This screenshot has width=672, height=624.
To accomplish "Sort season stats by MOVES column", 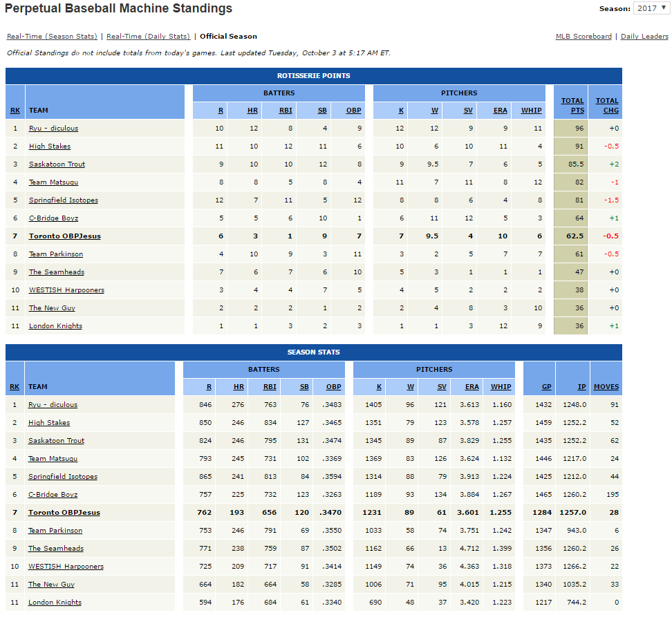I will pyautogui.click(x=607, y=386).
